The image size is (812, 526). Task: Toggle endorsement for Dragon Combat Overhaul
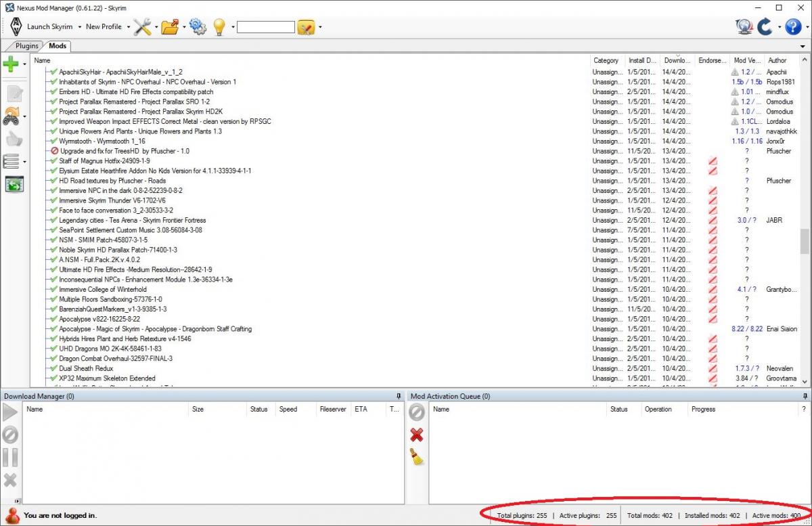coord(712,358)
